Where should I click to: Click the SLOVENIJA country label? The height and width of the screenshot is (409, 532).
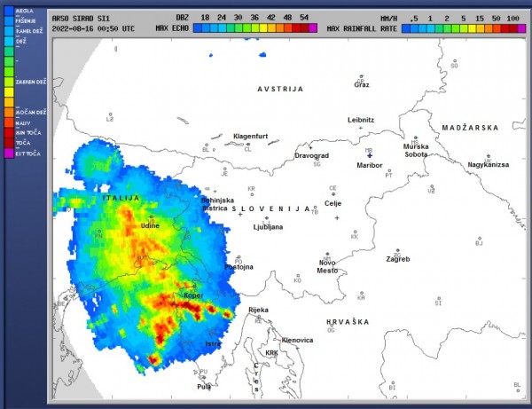pos(271,208)
